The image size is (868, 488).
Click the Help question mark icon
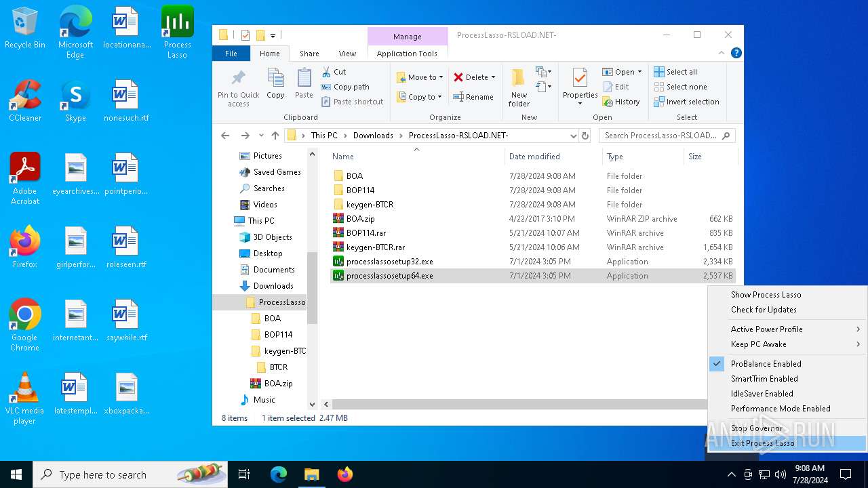pyautogui.click(x=736, y=53)
